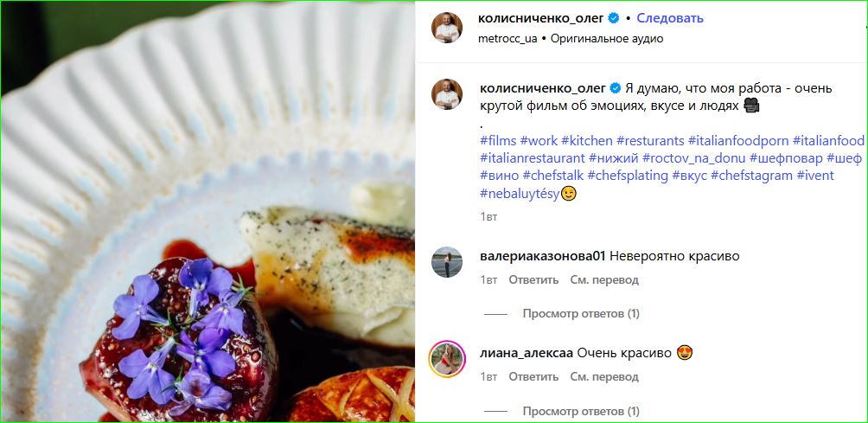The width and height of the screenshot is (868, 423).
Task: Open the #roctov_na_donu hashtag
Action: coord(694,158)
